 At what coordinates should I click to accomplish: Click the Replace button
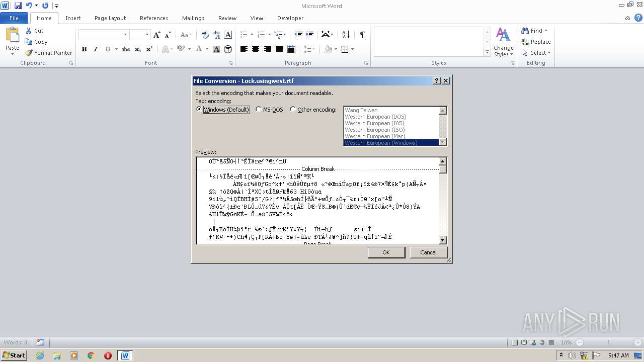coord(536,42)
